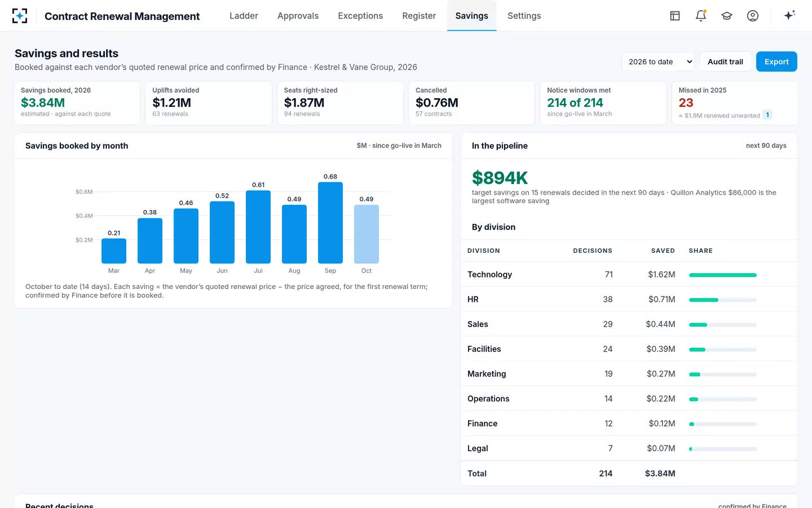The height and width of the screenshot is (508, 812).
Task: Select the Marketing division row
Action: click(629, 374)
